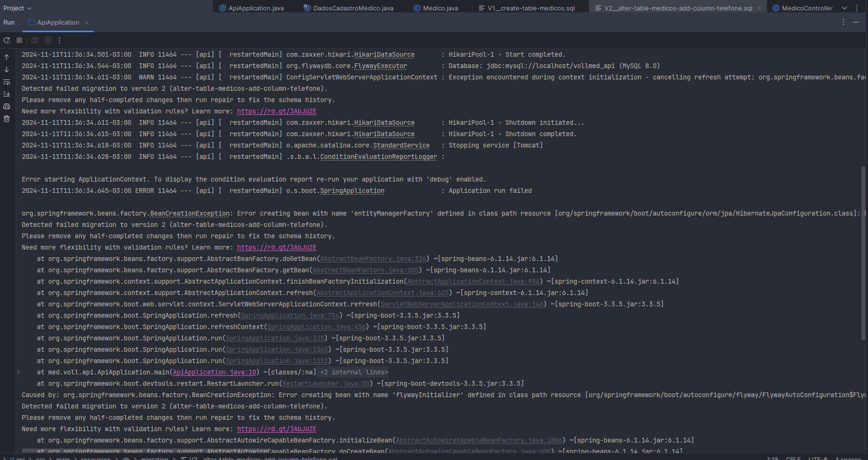Unfold stack trace with gutter chevron
The height and width of the screenshot is (460, 868).
(x=18, y=372)
